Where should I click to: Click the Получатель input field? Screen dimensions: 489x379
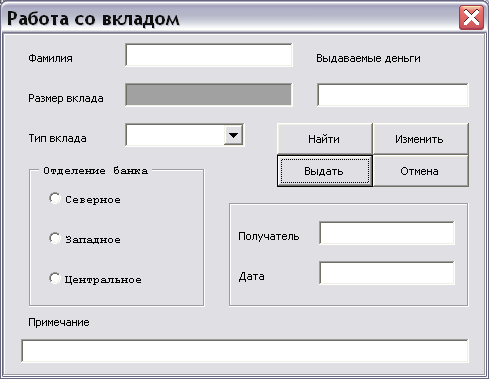coord(387,233)
